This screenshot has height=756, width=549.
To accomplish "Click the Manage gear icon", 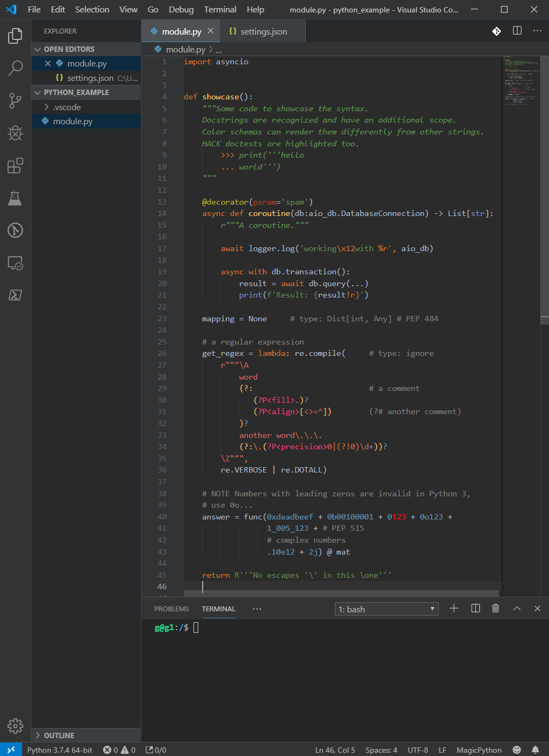I will pyautogui.click(x=15, y=726).
